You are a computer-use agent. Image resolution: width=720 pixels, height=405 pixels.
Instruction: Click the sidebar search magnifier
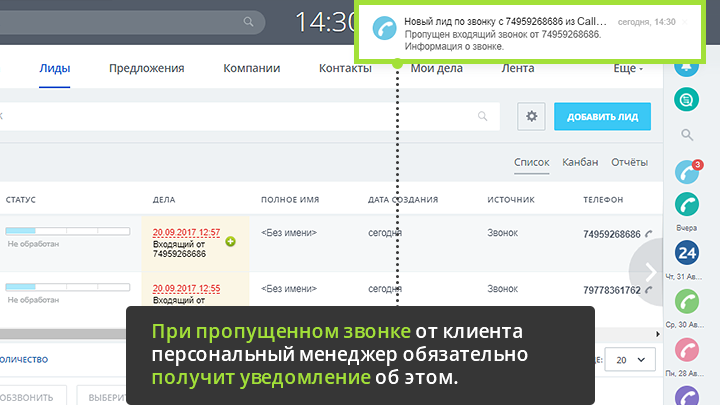[687, 135]
